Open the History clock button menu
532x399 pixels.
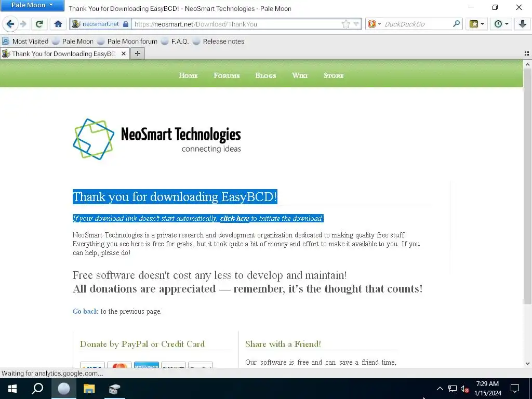pos(501,24)
